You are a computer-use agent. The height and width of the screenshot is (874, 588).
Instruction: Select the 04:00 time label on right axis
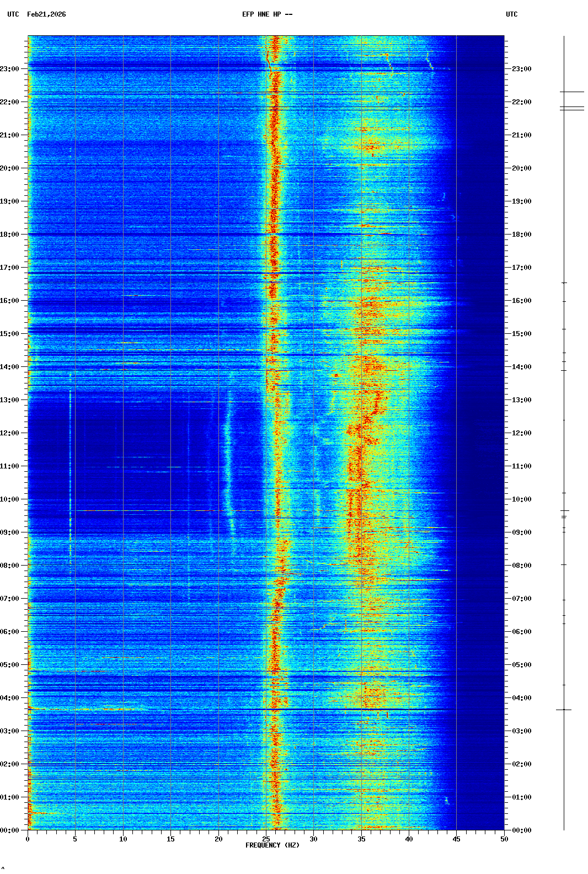(x=521, y=698)
